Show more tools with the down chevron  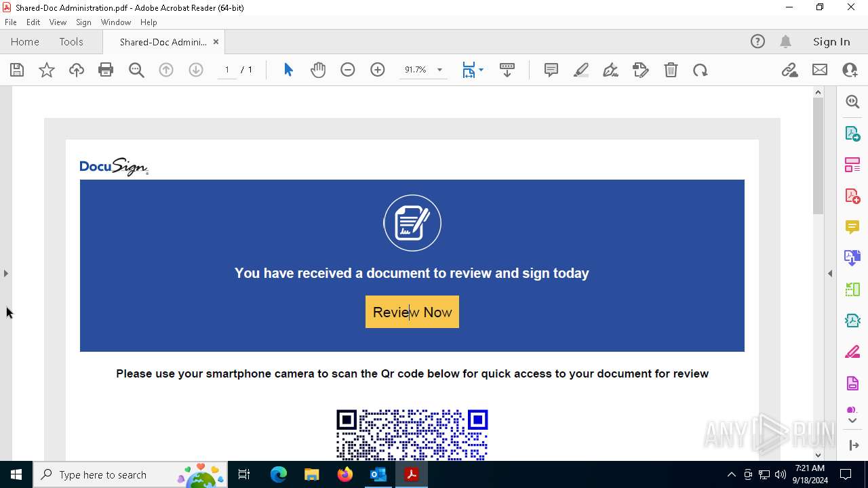pyautogui.click(x=852, y=421)
